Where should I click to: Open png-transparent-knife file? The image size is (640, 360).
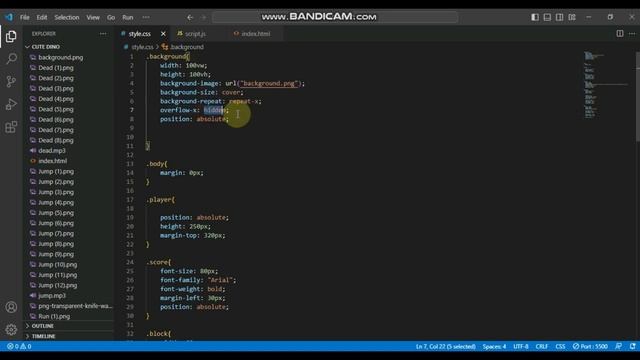point(75,306)
